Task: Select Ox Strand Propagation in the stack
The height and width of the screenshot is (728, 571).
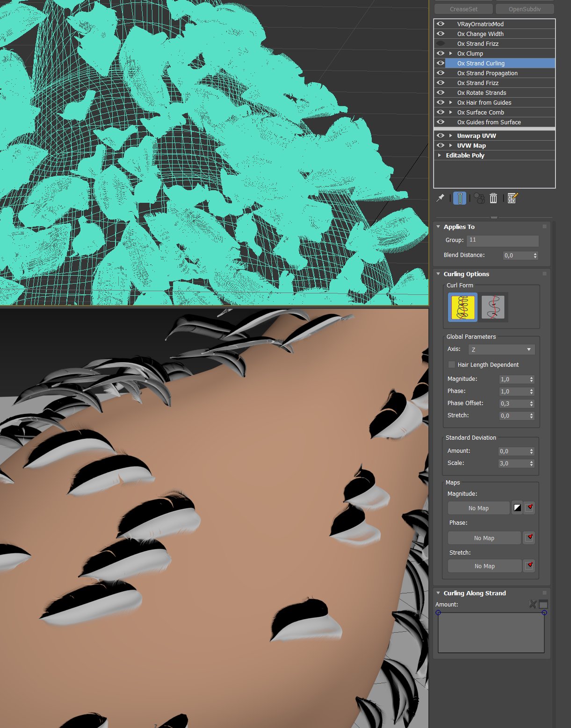Action: point(487,73)
